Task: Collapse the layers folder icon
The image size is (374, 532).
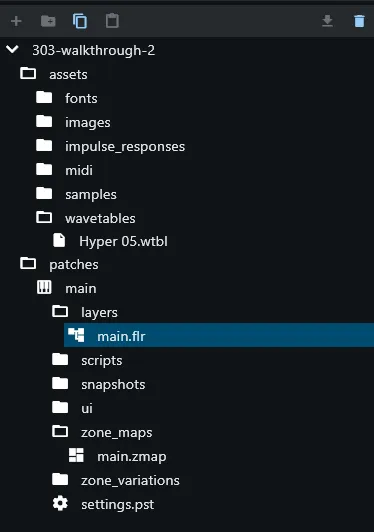Action: point(60,311)
